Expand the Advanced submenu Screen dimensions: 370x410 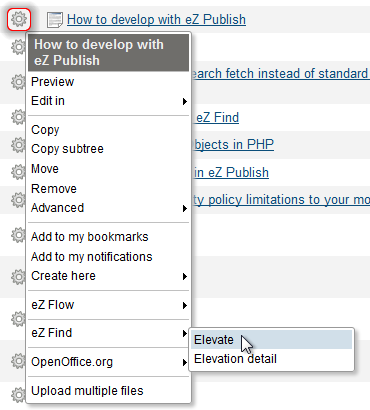tap(108, 208)
